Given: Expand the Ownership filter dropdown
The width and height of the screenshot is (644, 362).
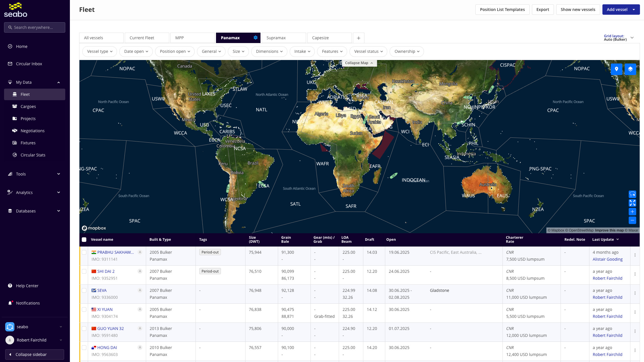Looking at the screenshot, I should 407,51.
